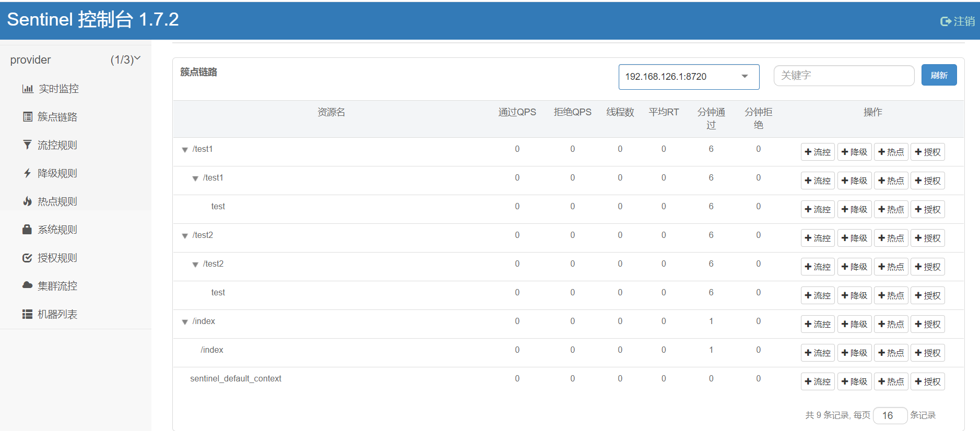Click the flame icon beside 热点规则

(x=27, y=201)
